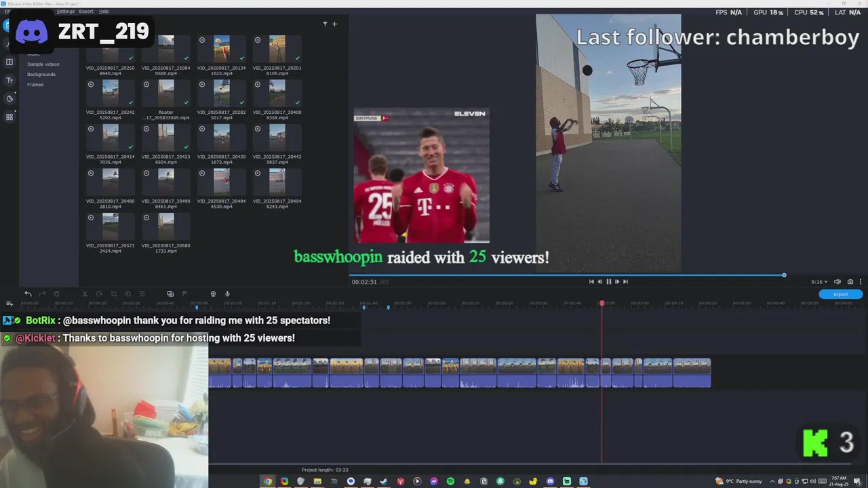Toggle preview volume speaker icon
The image size is (868, 488).
pos(837,282)
